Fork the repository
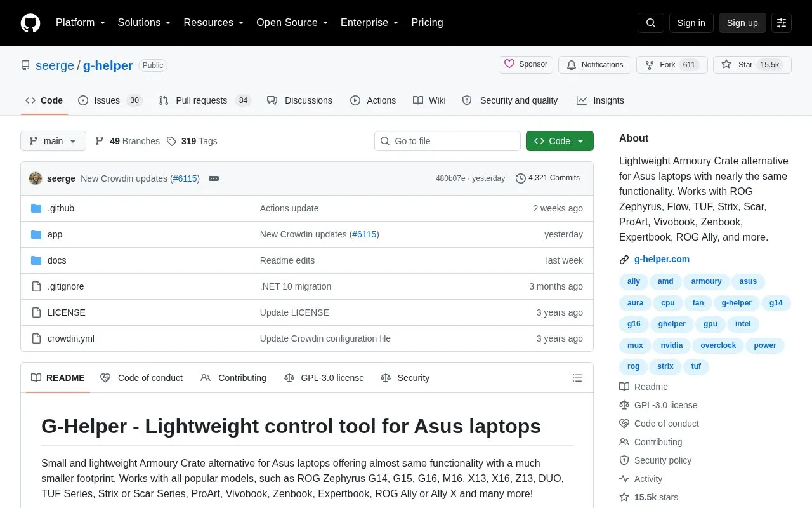Image resolution: width=812 pixels, height=508 pixels. click(672, 65)
